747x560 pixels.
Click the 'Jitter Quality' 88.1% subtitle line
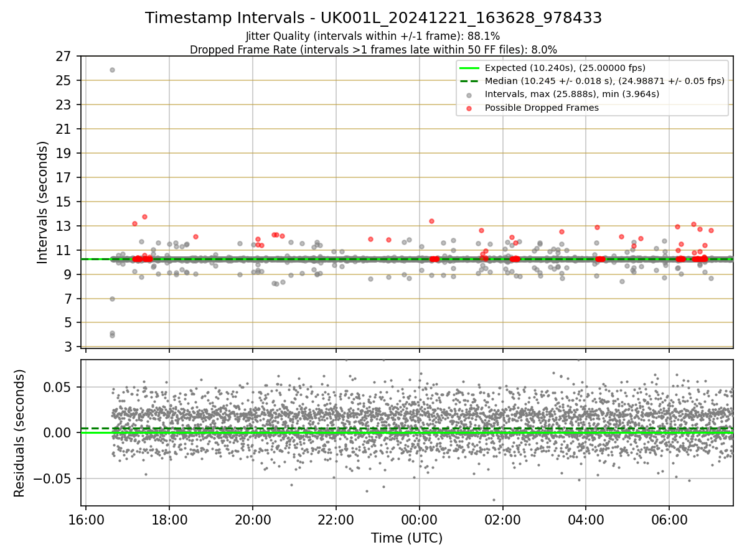373,36
